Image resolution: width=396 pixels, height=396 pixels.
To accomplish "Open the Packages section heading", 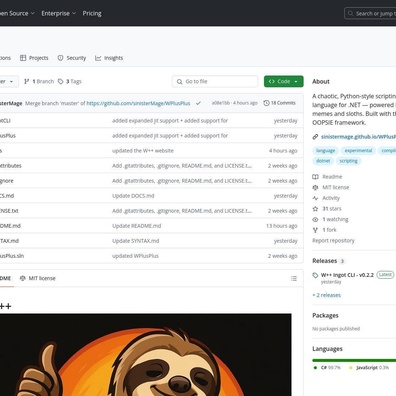I will click(x=325, y=315).
